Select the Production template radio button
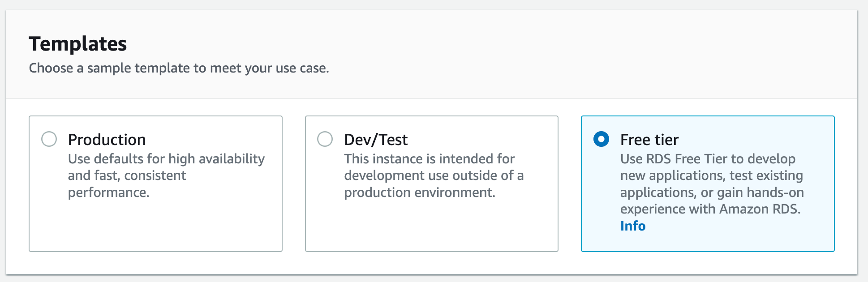This screenshot has width=868, height=282. pos(49,139)
